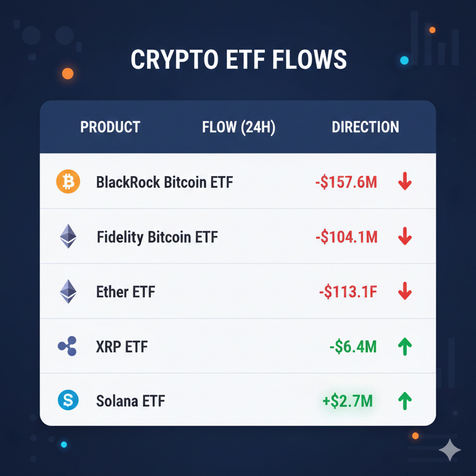The height and width of the screenshot is (476, 476).
Task: Click the blue Solana dollar-sign icon
Action: click(68, 400)
